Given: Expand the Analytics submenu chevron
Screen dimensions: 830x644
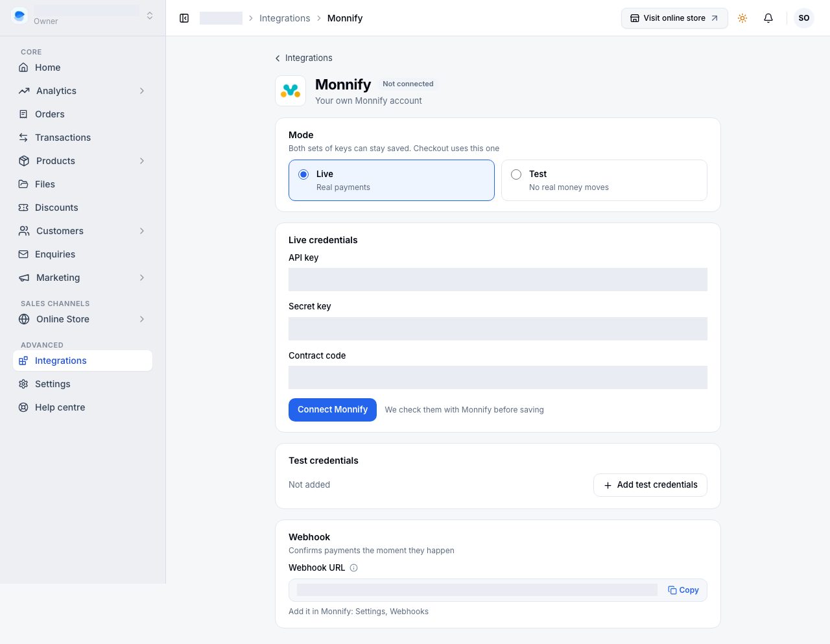Looking at the screenshot, I should (x=142, y=91).
